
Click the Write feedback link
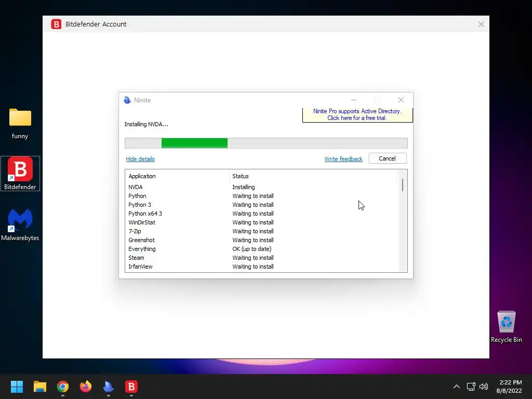click(x=343, y=159)
